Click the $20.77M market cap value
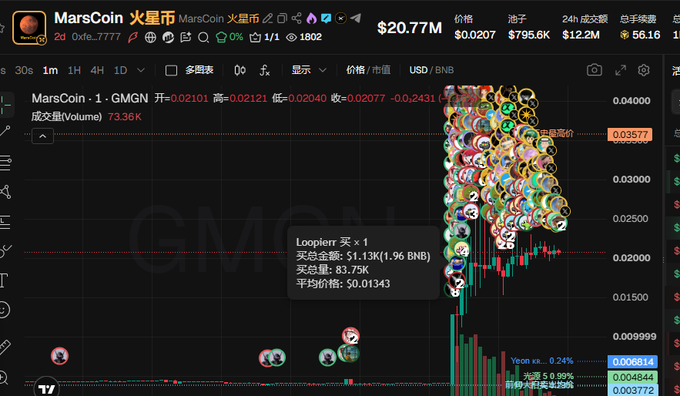 (x=409, y=28)
